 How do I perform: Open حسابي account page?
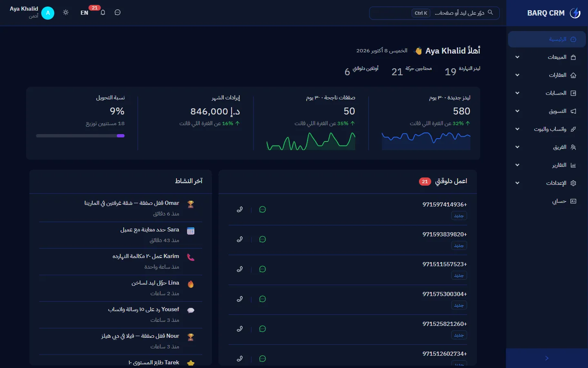tap(547, 201)
